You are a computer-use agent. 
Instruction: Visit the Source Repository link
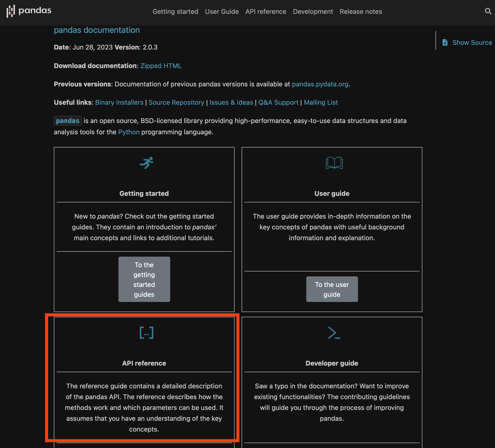point(176,102)
